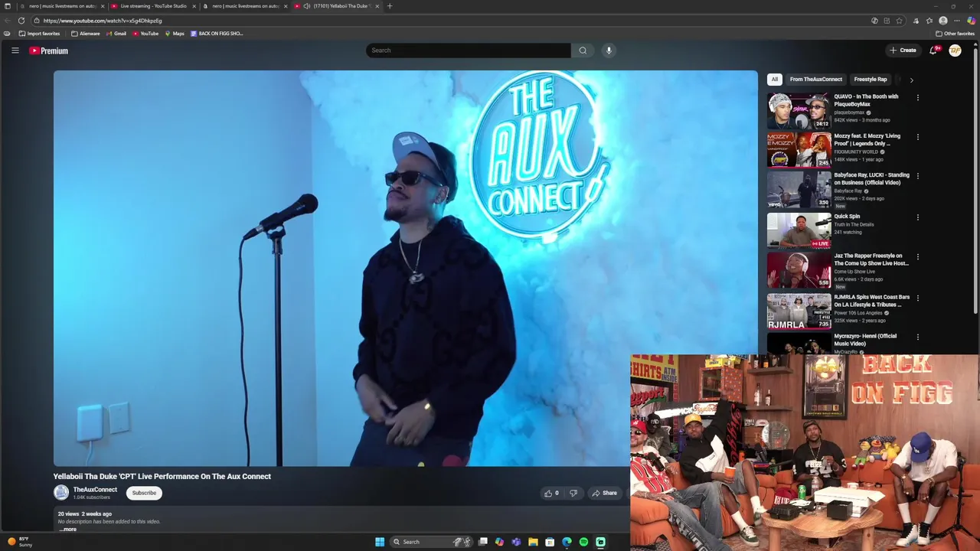The height and width of the screenshot is (551, 980).
Task: Open Babyface Ray Standing on Business title
Action: point(871,178)
